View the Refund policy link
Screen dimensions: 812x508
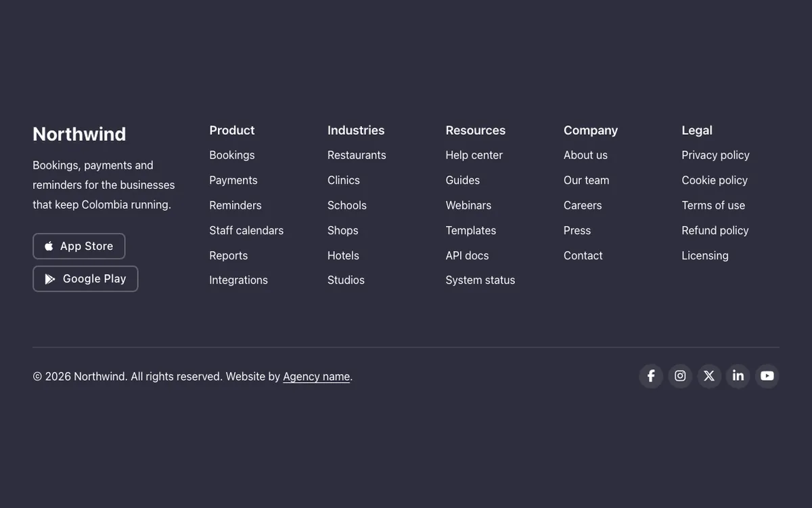[715, 230]
